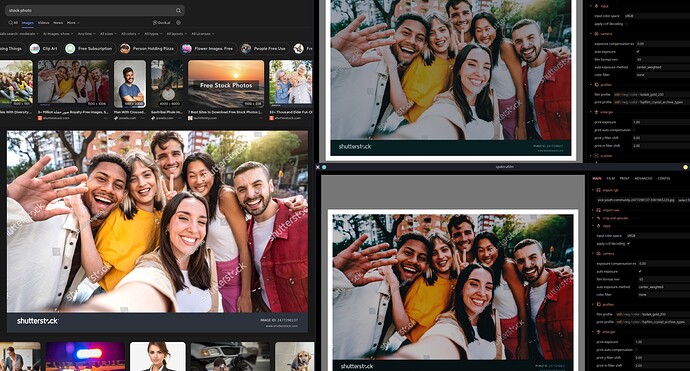Open the businesswoman thumbnail in the results below
690x371 pixels.
[158, 356]
